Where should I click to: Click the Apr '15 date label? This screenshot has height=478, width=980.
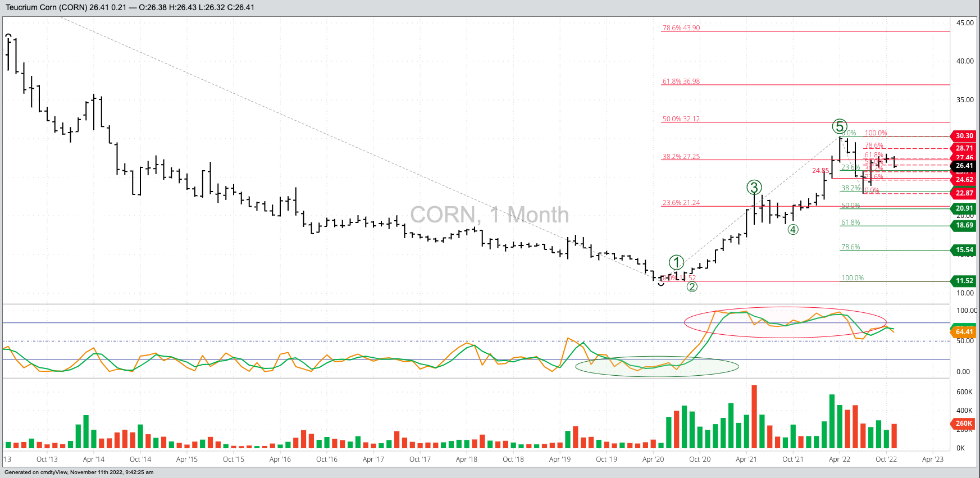tap(187, 459)
